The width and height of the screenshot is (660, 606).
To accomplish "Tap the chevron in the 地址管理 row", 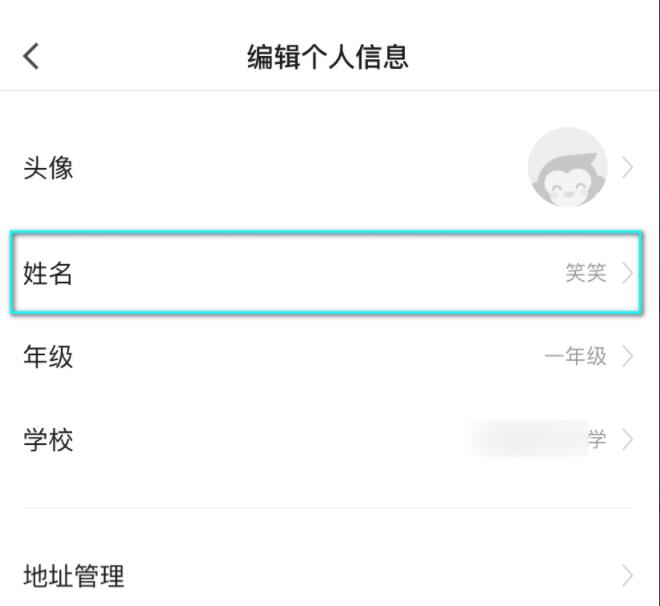I will tap(628, 576).
